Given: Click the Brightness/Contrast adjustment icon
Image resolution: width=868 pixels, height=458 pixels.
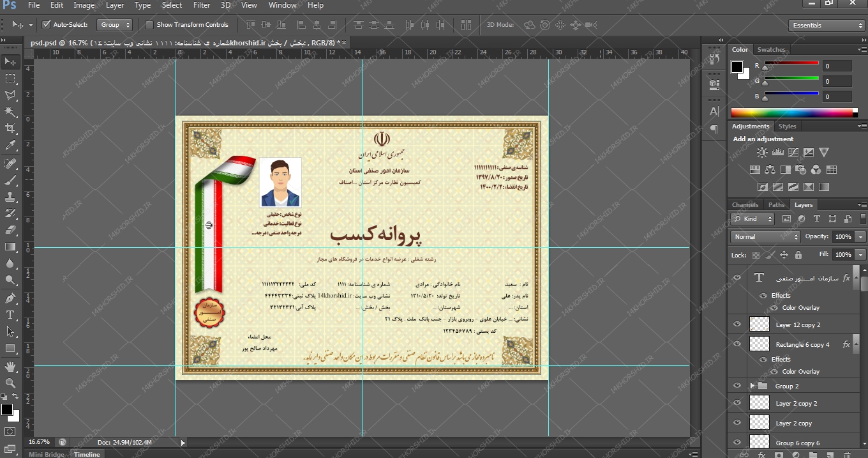Looking at the screenshot, I should tap(762, 153).
